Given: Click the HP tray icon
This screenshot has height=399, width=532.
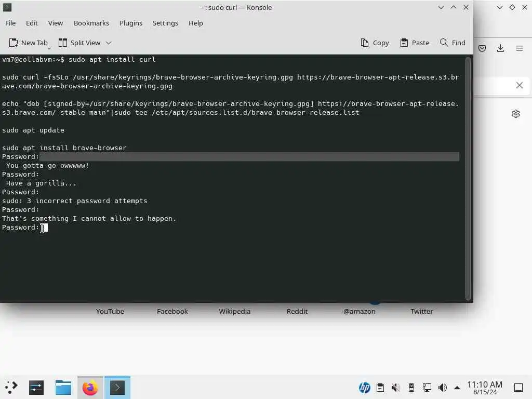Looking at the screenshot, I should click(364, 388).
